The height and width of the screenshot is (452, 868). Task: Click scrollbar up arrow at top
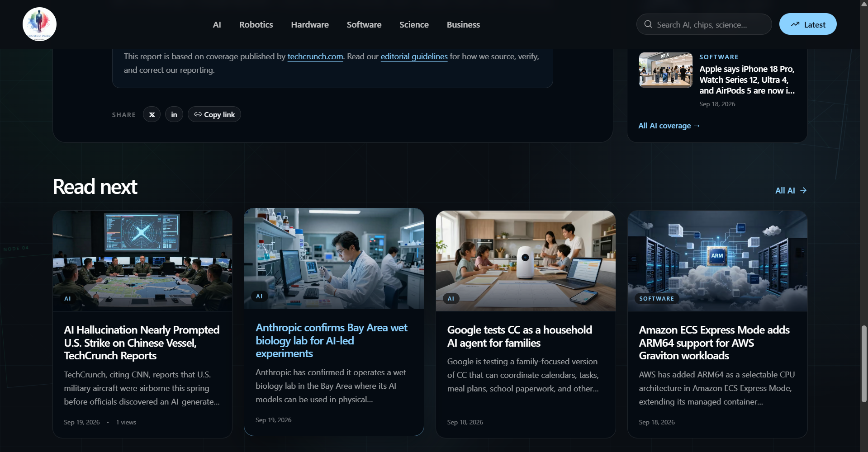864,4
